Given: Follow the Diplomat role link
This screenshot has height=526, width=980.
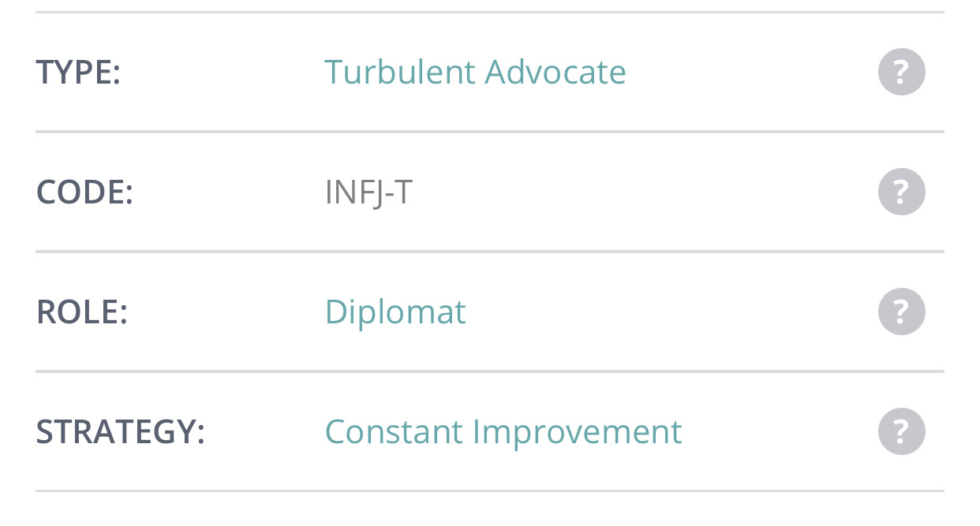Looking at the screenshot, I should pyautogui.click(x=395, y=311).
